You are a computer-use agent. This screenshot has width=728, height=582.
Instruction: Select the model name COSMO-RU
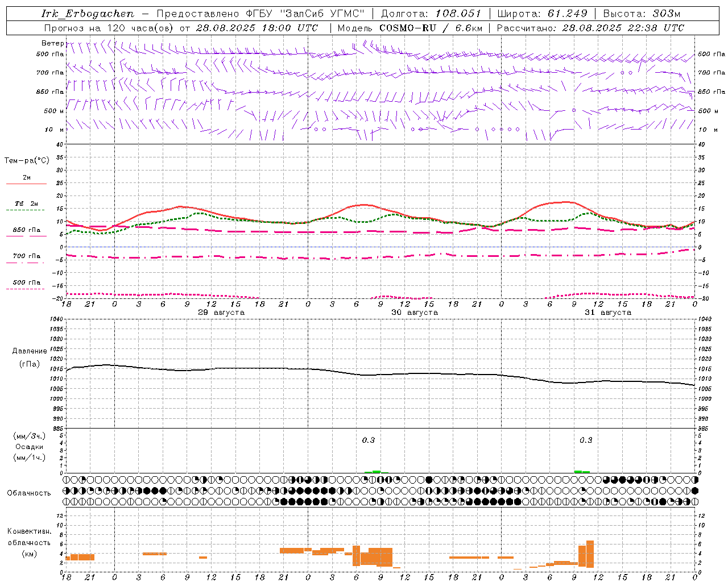click(x=408, y=28)
